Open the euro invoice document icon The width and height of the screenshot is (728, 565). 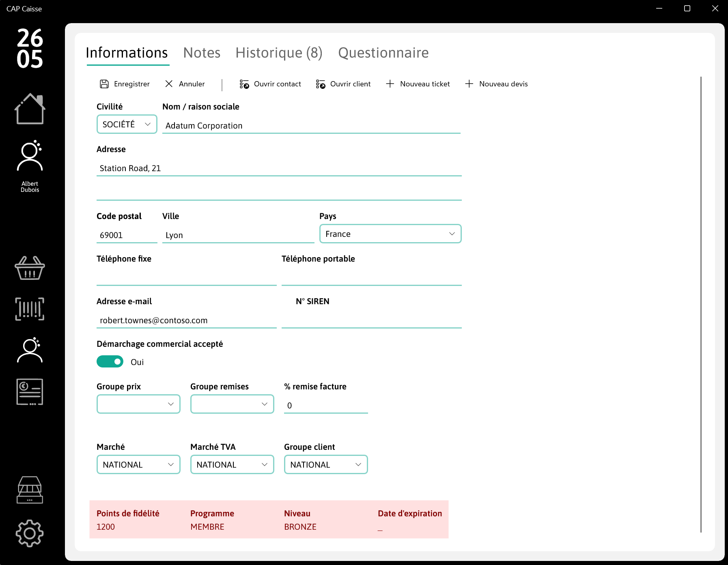(x=30, y=392)
